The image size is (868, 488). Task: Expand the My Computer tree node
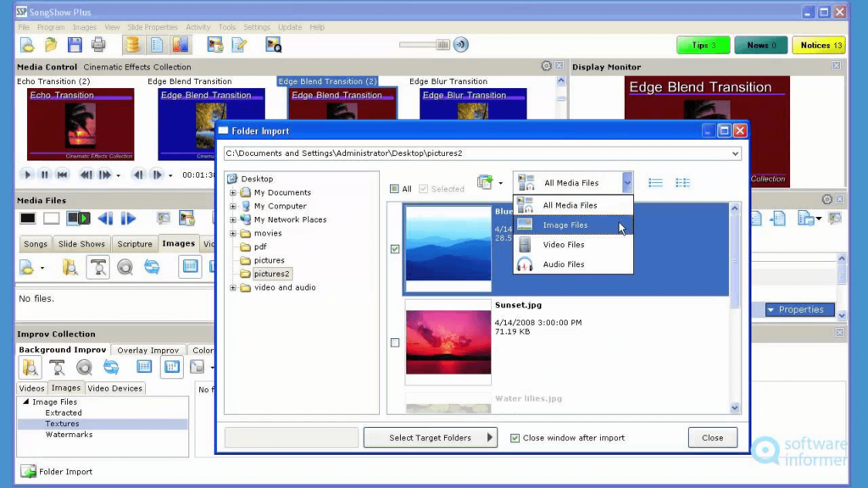click(233, 206)
